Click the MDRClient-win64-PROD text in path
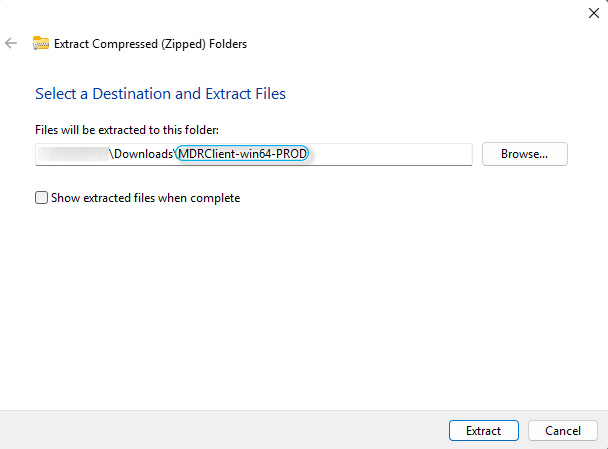This screenshot has width=608, height=449. tap(242, 154)
